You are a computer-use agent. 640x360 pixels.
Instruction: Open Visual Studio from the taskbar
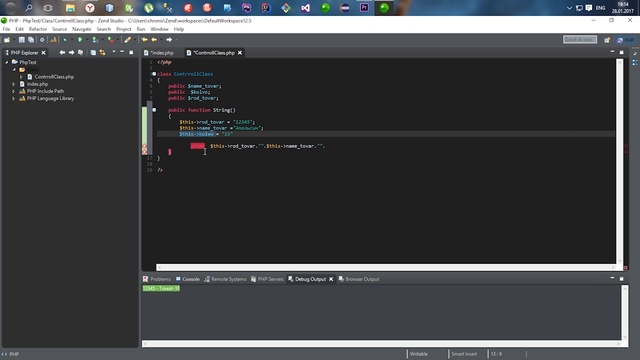point(305,8)
